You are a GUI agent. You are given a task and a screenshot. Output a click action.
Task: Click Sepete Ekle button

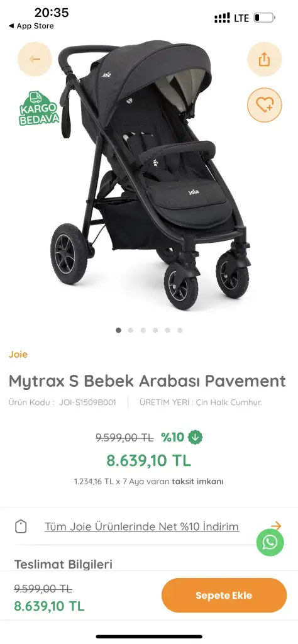click(224, 596)
